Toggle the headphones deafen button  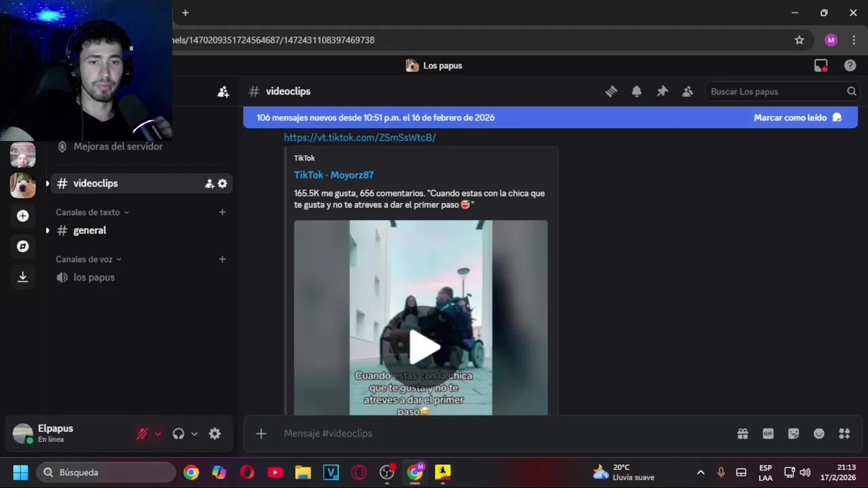click(x=178, y=434)
